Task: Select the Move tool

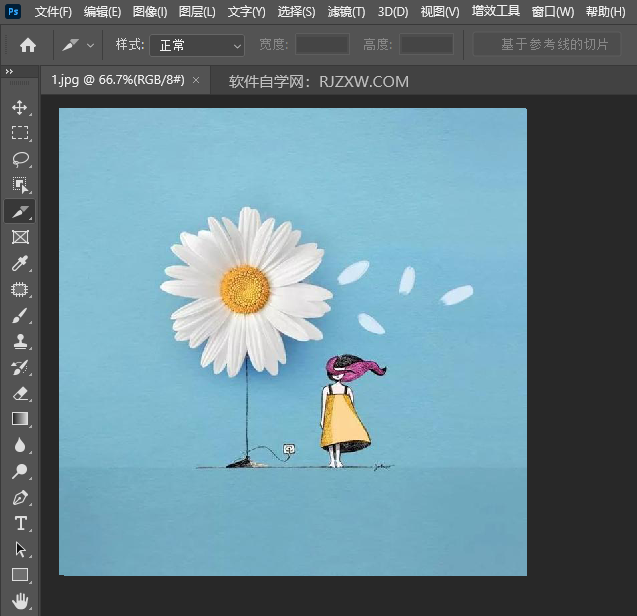Action: click(x=20, y=107)
